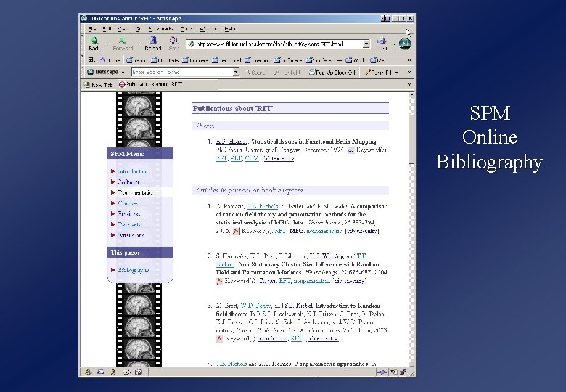Open the Tools menu

click(186, 28)
